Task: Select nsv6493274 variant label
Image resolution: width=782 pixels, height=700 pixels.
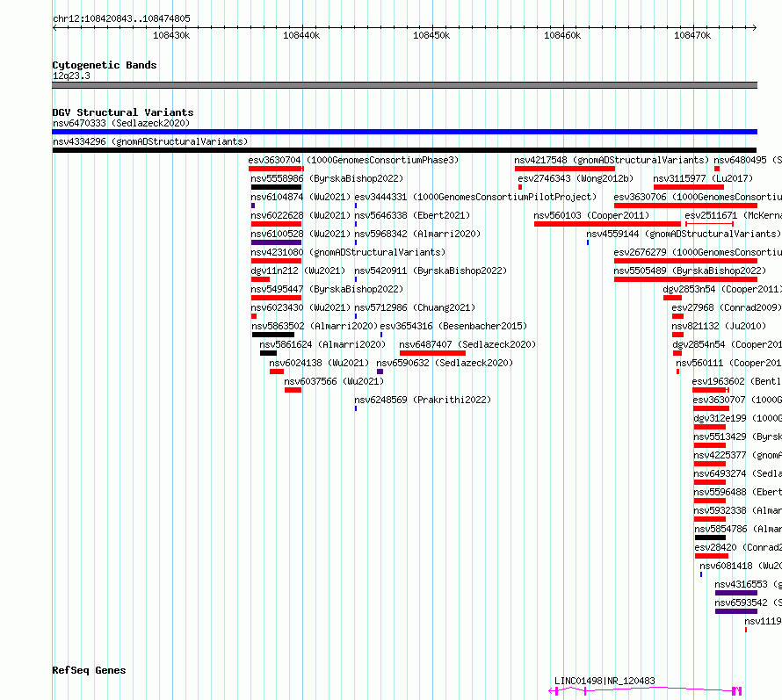Action: tap(737, 473)
